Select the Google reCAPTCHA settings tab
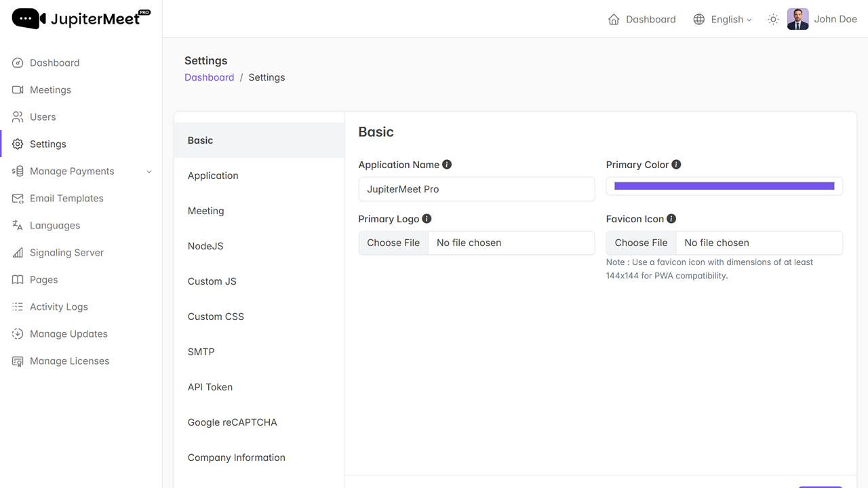868x488 pixels. click(x=233, y=422)
